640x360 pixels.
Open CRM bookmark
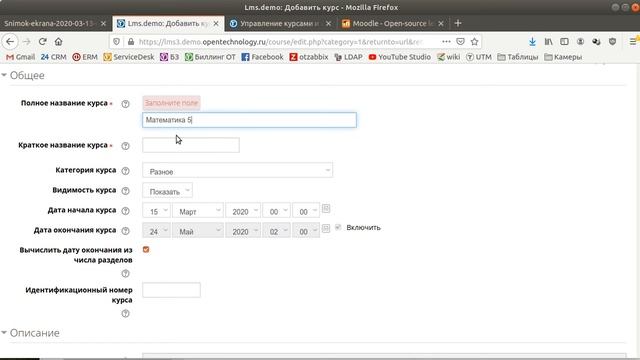(x=53, y=57)
